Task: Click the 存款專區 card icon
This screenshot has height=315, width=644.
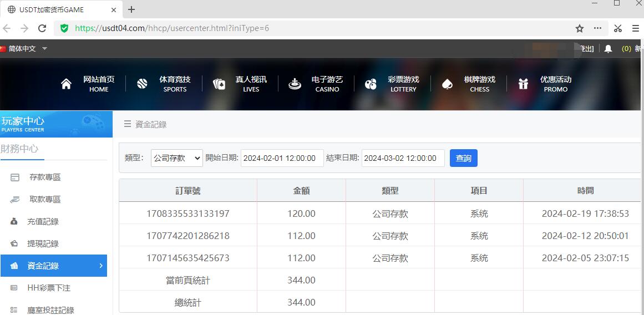Action: 15,177
